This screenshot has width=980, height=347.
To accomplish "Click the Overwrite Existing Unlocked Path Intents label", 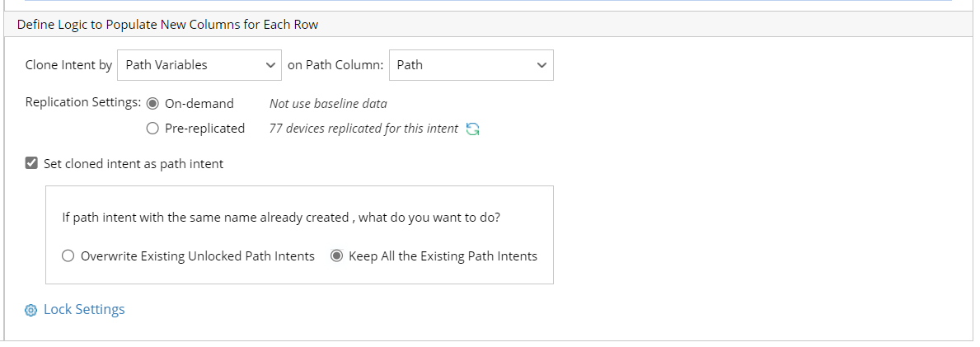I will [198, 256].
